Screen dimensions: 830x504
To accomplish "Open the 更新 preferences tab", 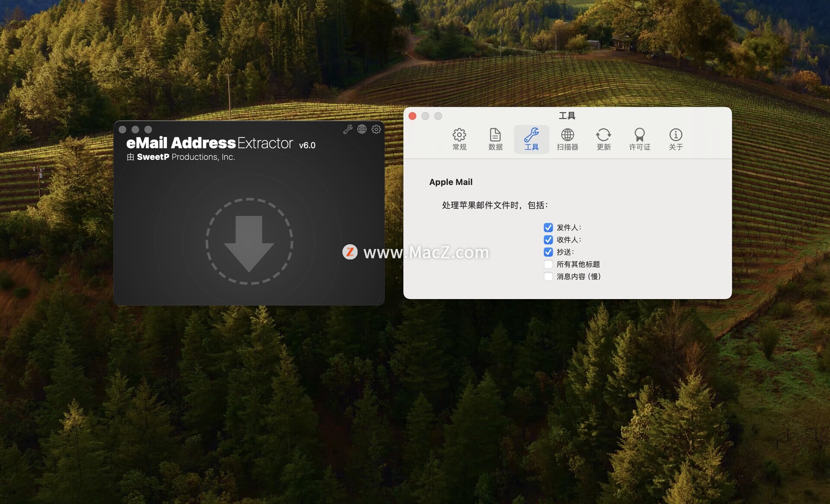I will tap(603, 139).
